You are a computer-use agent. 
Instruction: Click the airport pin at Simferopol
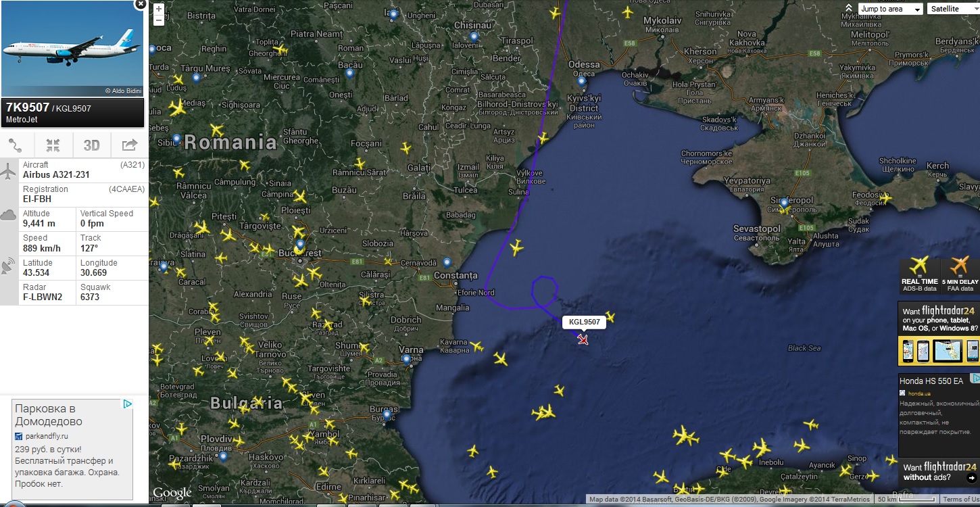[784, 203]
